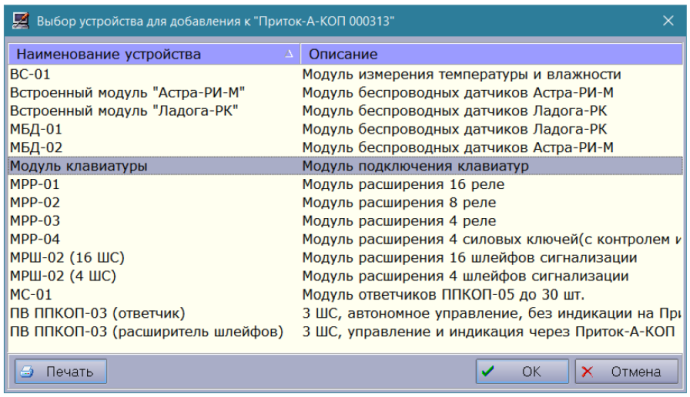Image resolution: width=690 pixels, height=397 pixels.
Task: Select the 'МРР-01' device row
Action: click(345, 184)
